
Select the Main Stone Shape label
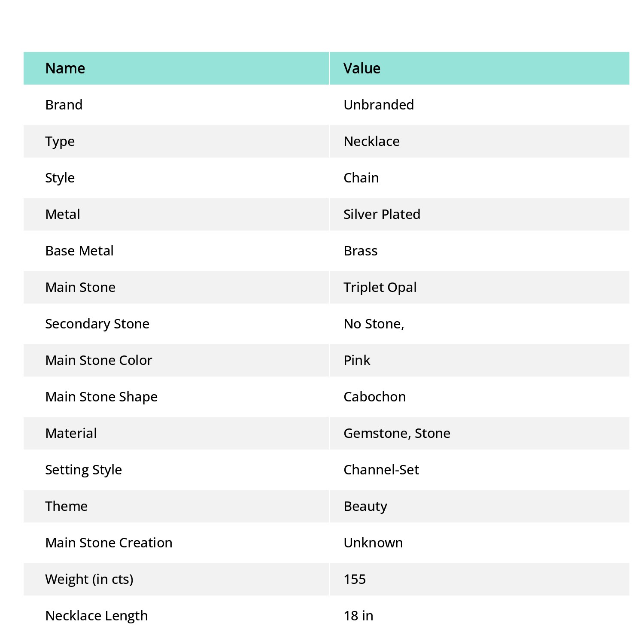pyautogui.click(x=101, y=397)
